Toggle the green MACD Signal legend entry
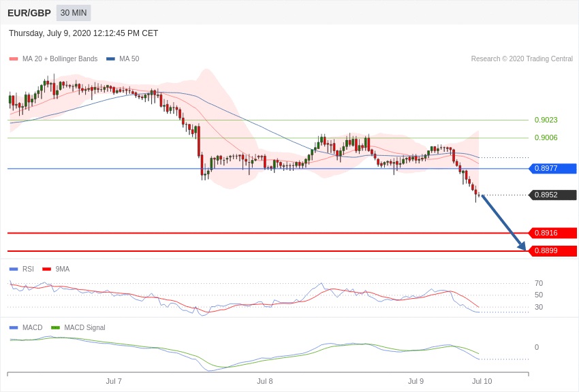This screenshot has width=579, height=392. (78, 328)
